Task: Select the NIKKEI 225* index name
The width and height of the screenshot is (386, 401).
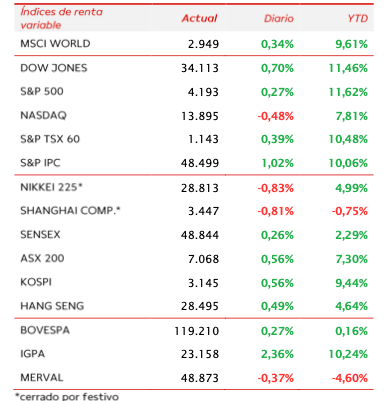Action: click(51, 187)
